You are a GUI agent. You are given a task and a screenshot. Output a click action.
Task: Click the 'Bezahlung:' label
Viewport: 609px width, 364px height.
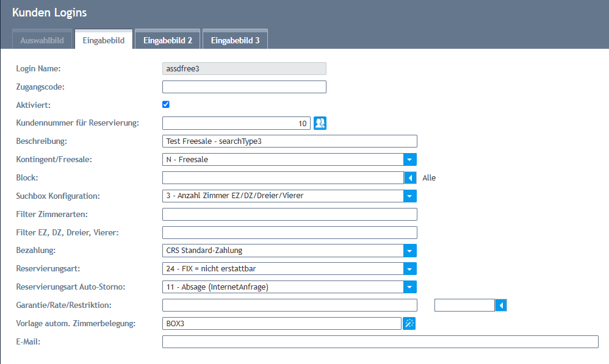tap(36, 251)
